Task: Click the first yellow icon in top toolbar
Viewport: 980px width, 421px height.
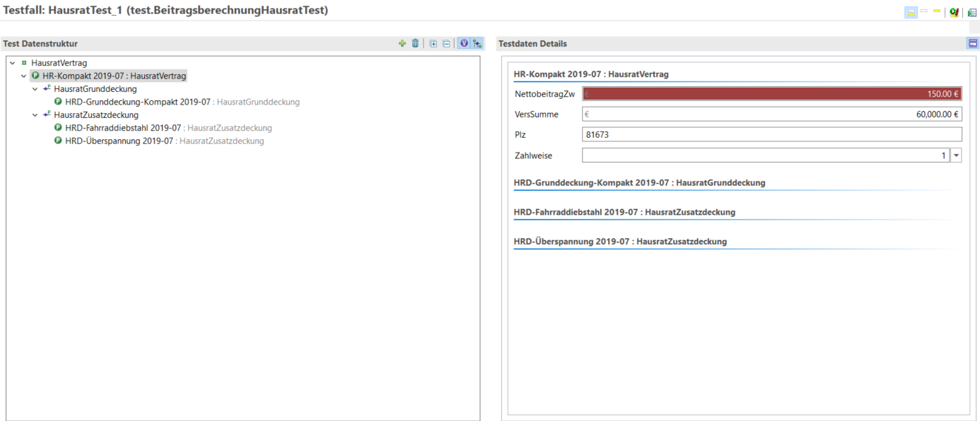Action: pyautogui.click(x=911, y=12)
